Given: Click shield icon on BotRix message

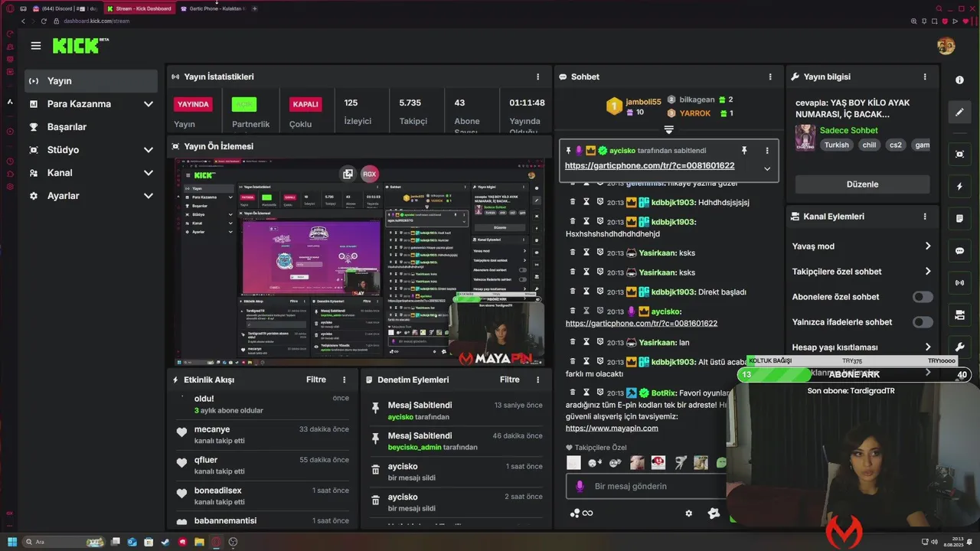Looking at the screenshot, I should pos(600,392).
